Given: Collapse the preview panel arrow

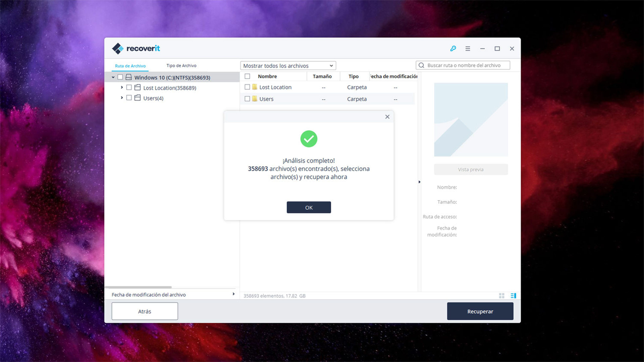Looking at the screenshot, I should coord(419,182).
